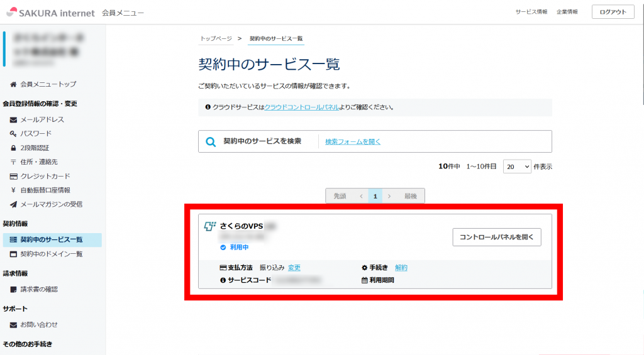Open the 20件表示 count dropdown

(x=518, y=167)
